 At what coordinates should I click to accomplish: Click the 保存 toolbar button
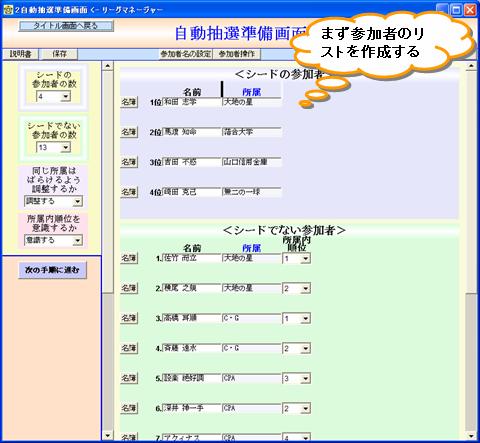59,54
